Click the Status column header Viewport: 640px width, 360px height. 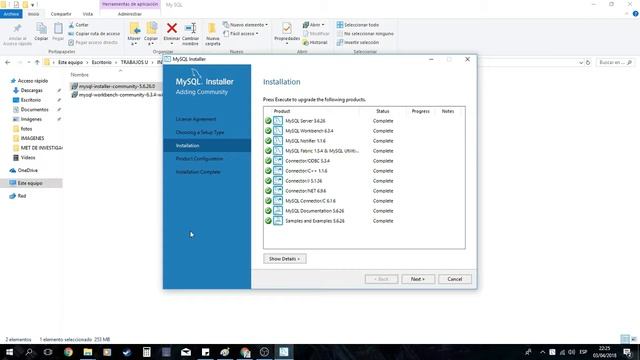[x=382, y=111]
